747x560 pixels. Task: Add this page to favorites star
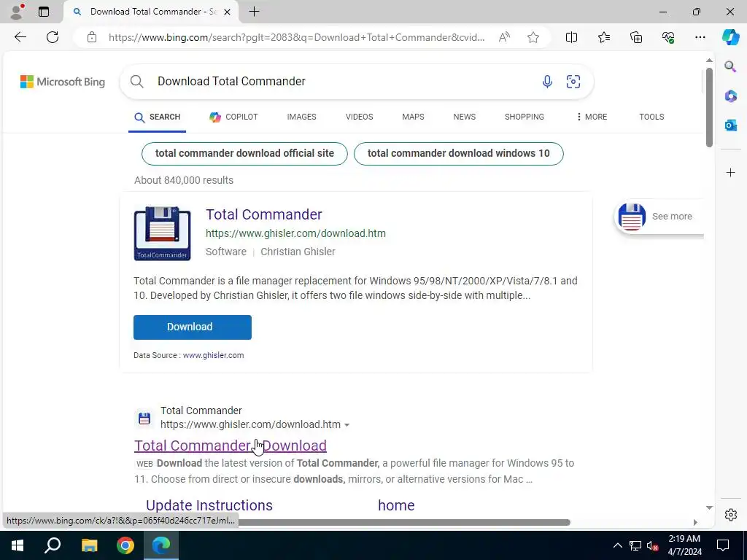pyautogui.click(x=533, y=37)
